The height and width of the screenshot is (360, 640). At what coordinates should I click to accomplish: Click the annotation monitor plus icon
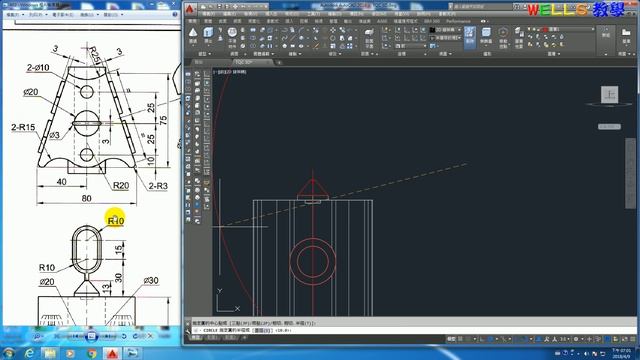click(x=589, y=339)
